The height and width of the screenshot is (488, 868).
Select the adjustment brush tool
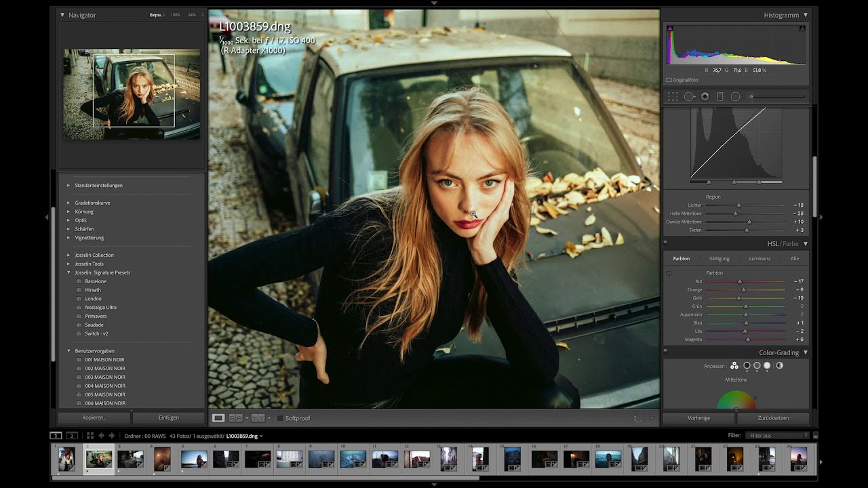[x=776, y=97]
